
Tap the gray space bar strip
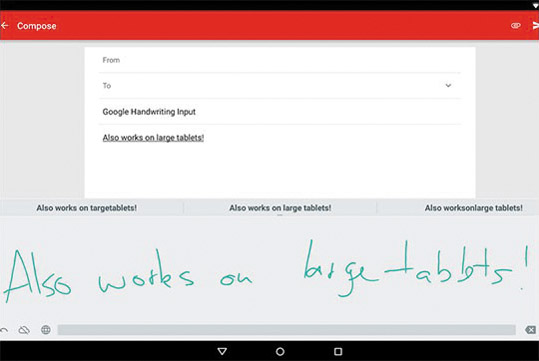point(286,330)
